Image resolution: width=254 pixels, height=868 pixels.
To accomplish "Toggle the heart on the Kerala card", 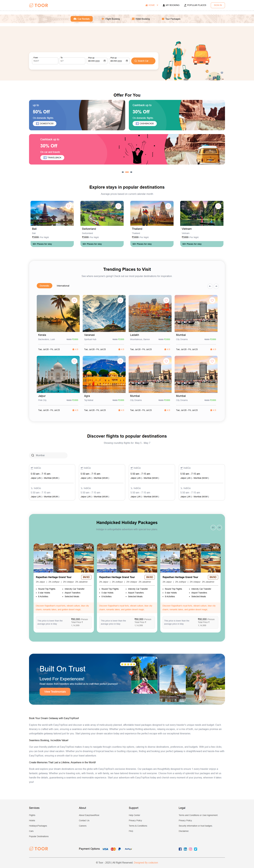I will pyautogui.click(x=74, y=300).
